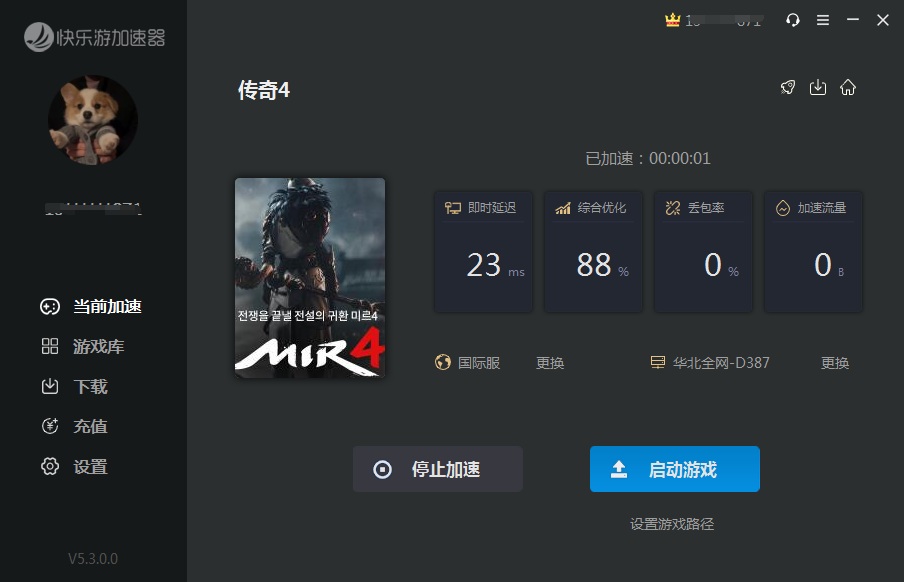The image size is (904, 582).
Task: Open the hamburger menu icon
Action: [823, 20]
